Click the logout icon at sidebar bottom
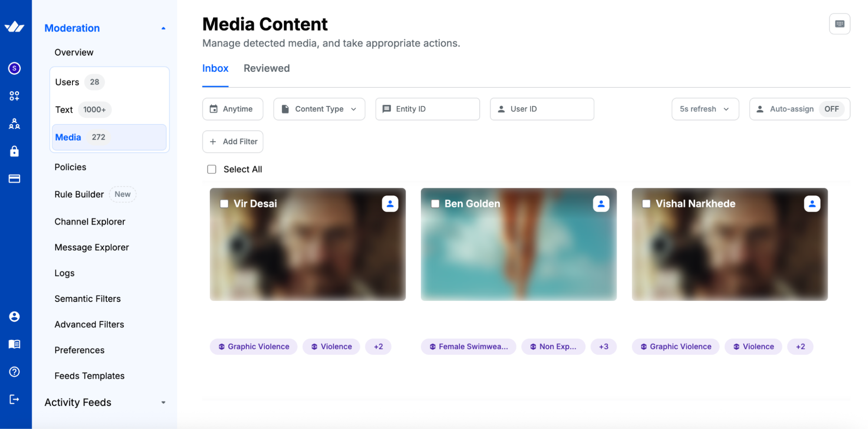This screenshot has width=868, height=429. (14, 399)
